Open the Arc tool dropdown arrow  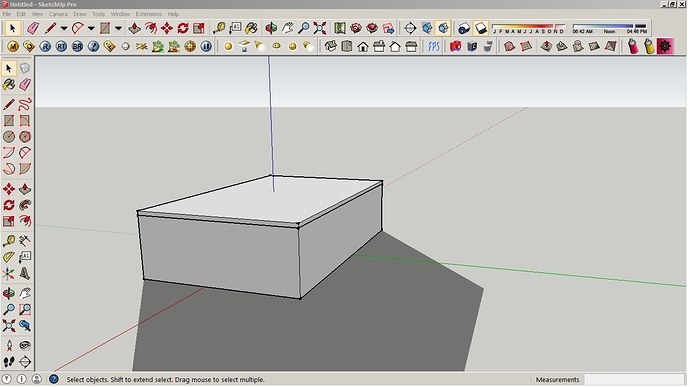(91, 29)
